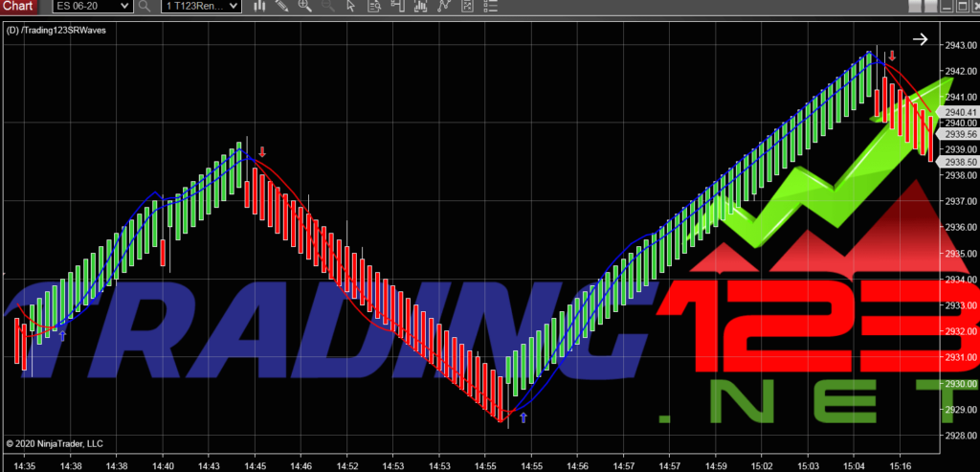Click the 2931.00 price axis label
Screen dimensions: 980x472
pos(961,358)
